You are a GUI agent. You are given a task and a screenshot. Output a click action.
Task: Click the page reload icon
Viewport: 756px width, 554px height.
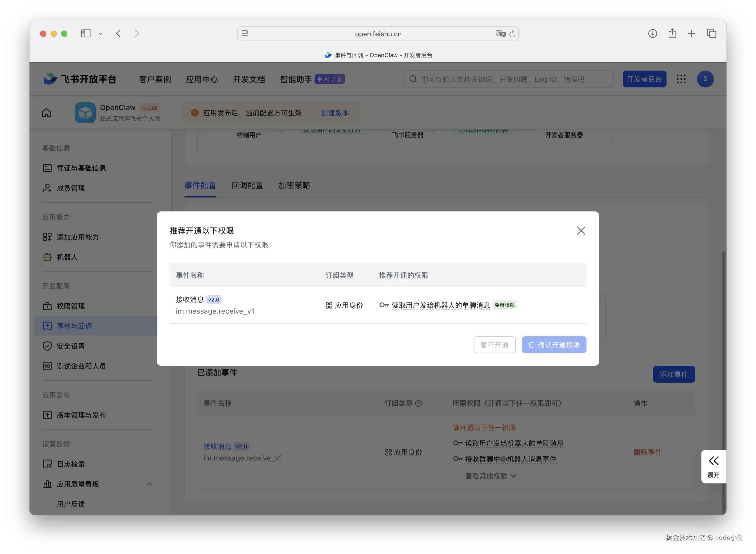512,34
